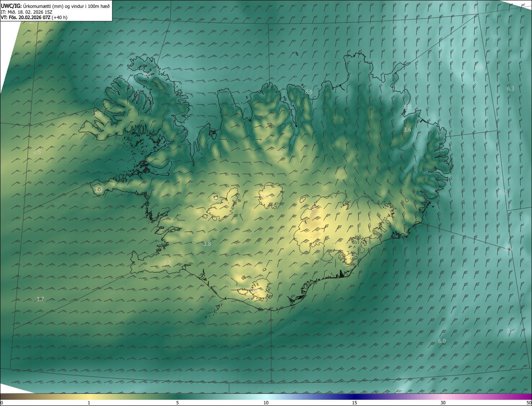This screenshot has height=406, width=532.
Task: Click the 2.2 value label on Reykjanes peninsula area
Action: click(167, 262)
